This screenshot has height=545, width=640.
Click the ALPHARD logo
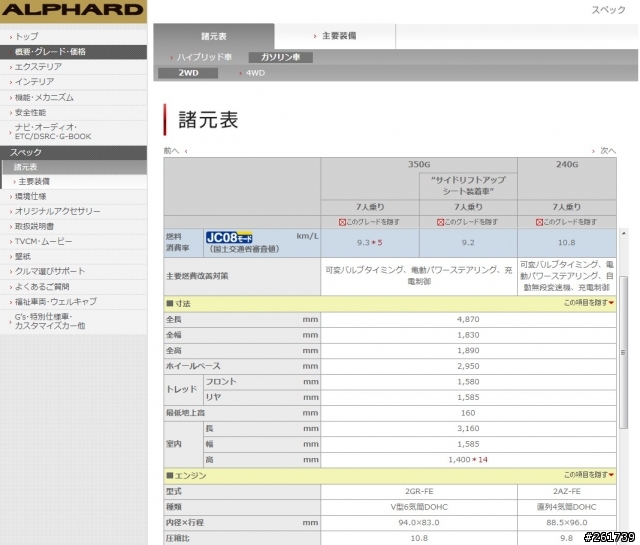pyautogui.click(x=73, y=11)
